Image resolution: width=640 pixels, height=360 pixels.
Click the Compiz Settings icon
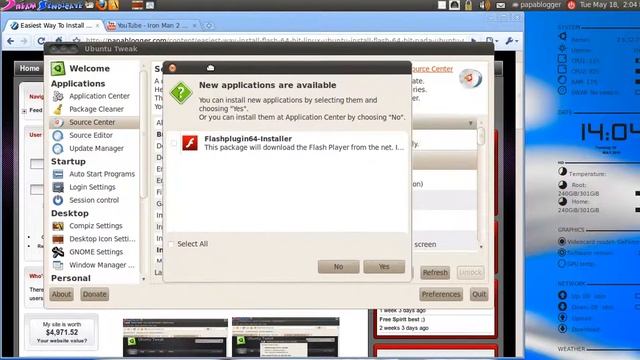(58, 226)
